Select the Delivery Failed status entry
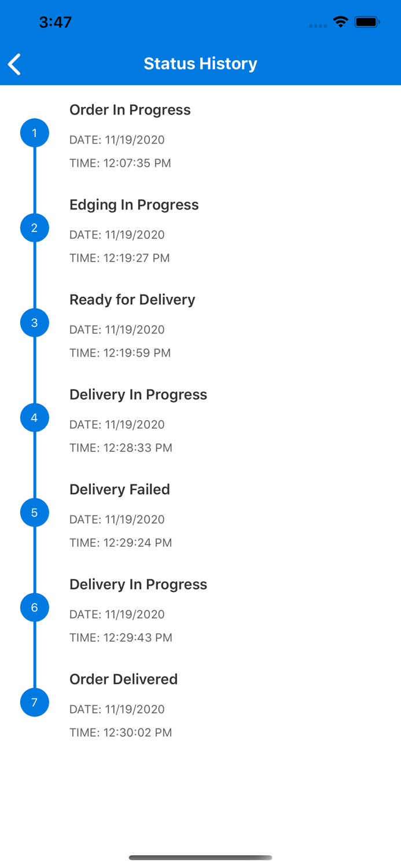Screen dimensions: 401x868 [x=119, y=490]
